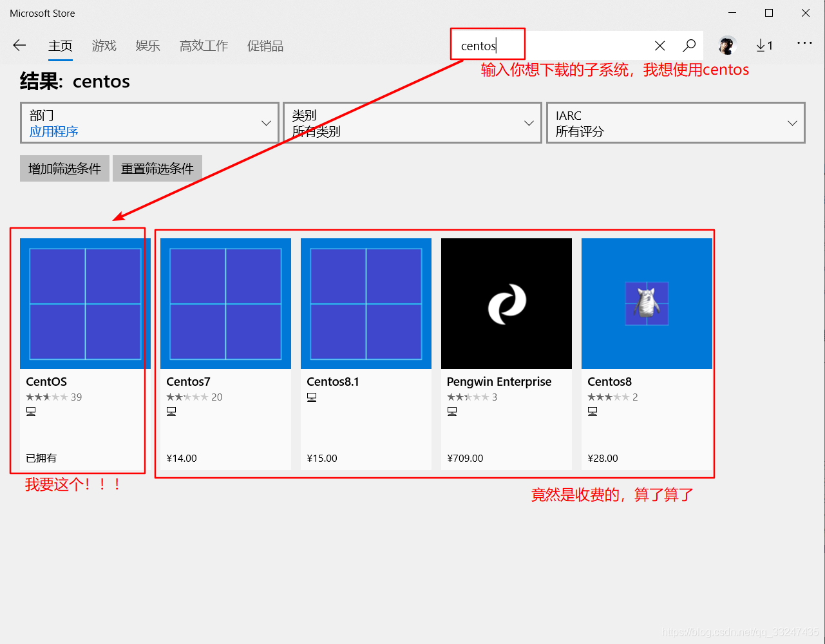Clear the search box with the X icon
Viewport: 825px width, 644px height.
pyautogui.click(x=659, y=46)
